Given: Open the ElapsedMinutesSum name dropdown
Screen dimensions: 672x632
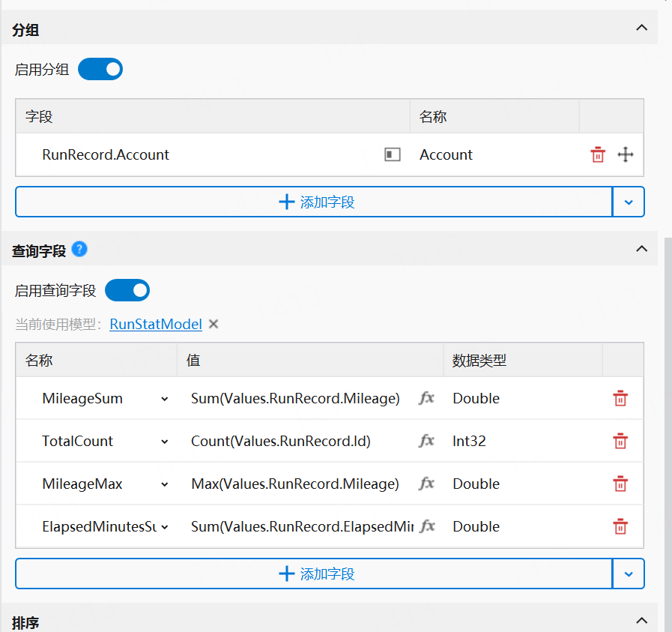Looking at the screenshot, I should [x=165, y=526].
